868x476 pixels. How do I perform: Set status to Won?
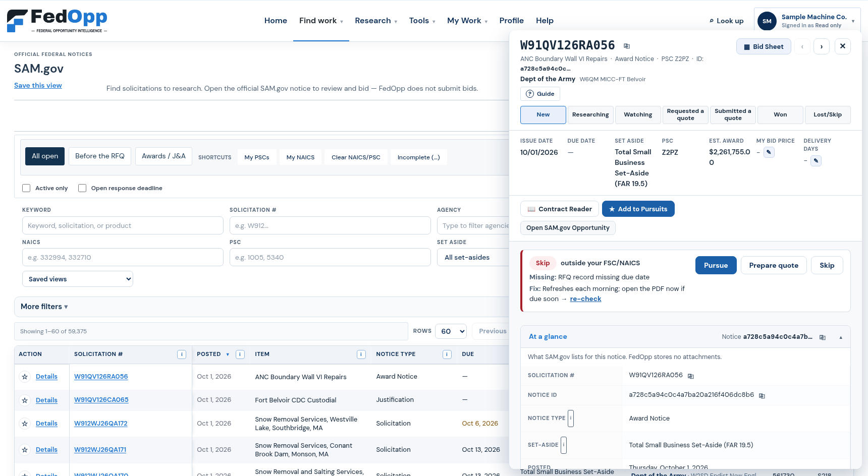point(780,115)
